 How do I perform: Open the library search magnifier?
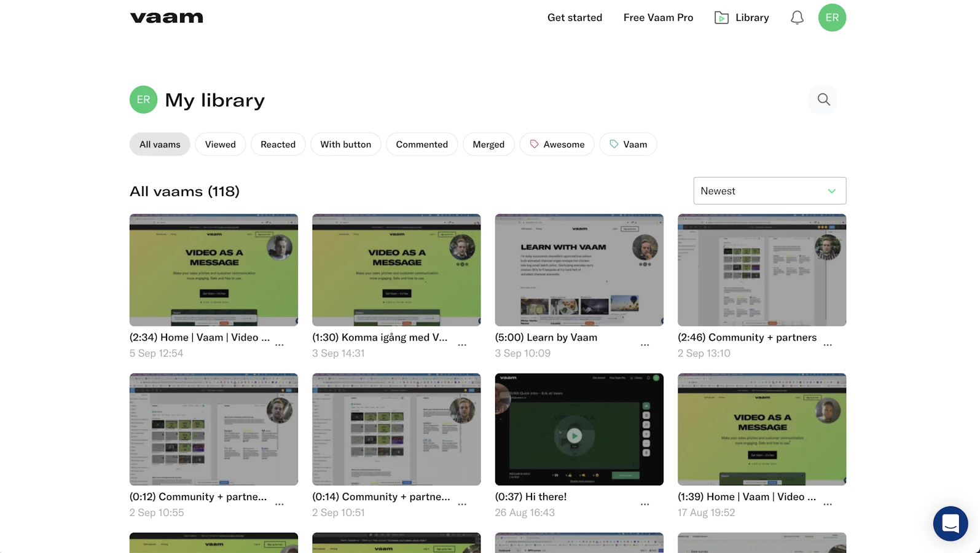click(x=823, y=100)
